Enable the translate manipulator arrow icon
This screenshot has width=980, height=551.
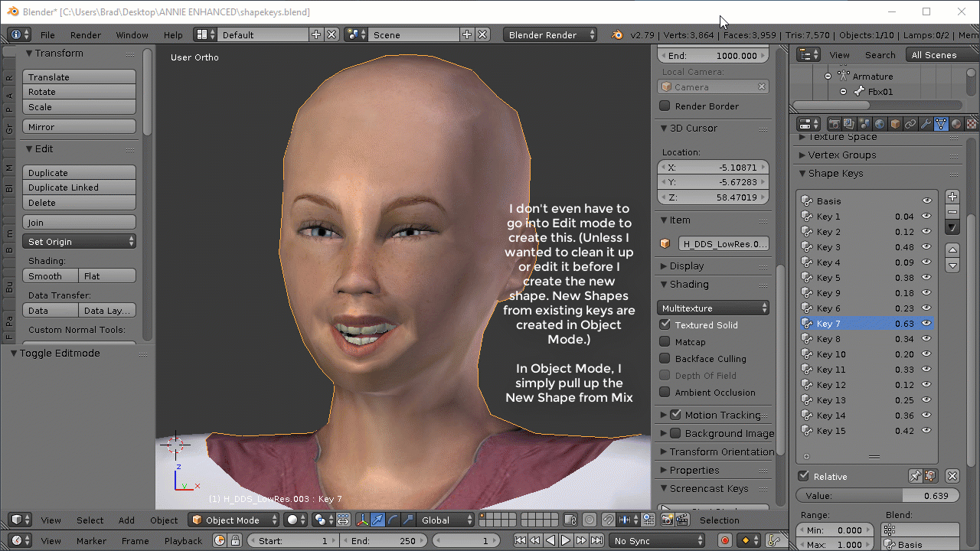(x=377, y=520)
